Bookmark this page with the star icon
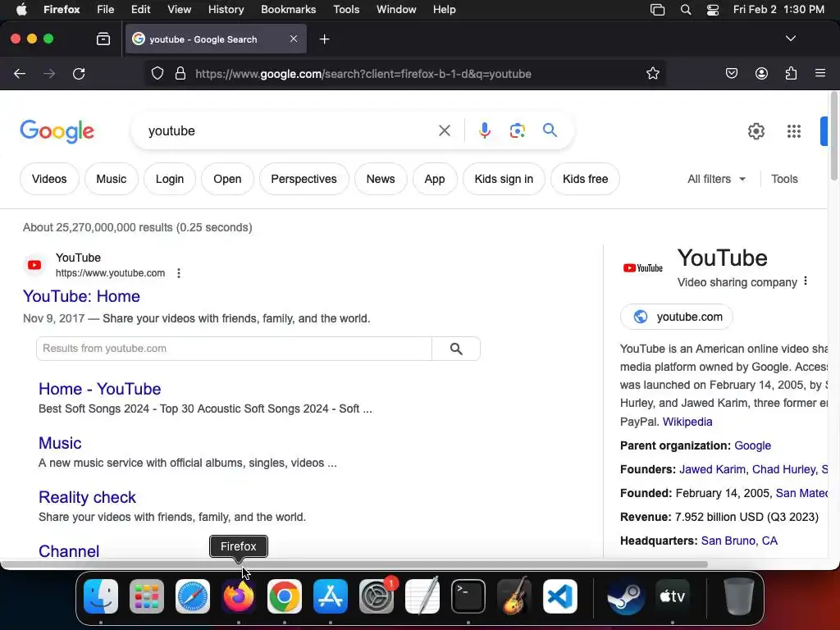The height and width of the screenshot is (630, 840). (x=652, y=73)
